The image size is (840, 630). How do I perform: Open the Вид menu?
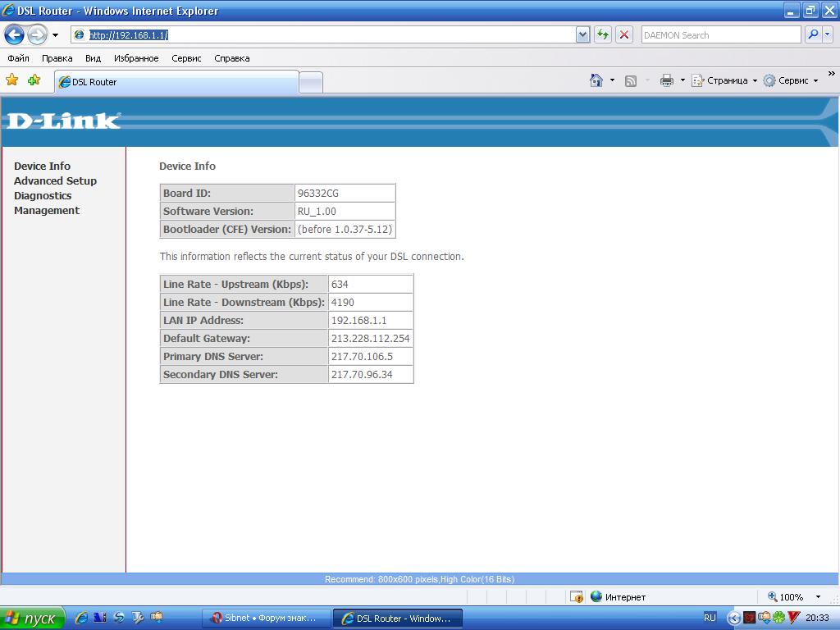(93, 58)
